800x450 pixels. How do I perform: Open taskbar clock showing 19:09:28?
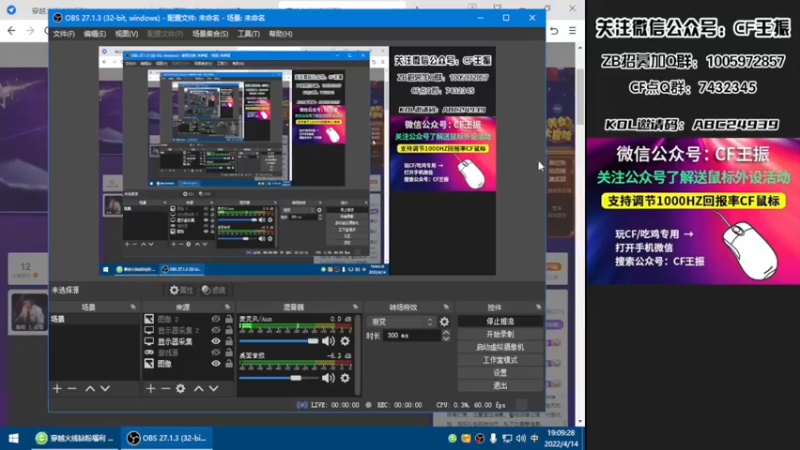561,438
